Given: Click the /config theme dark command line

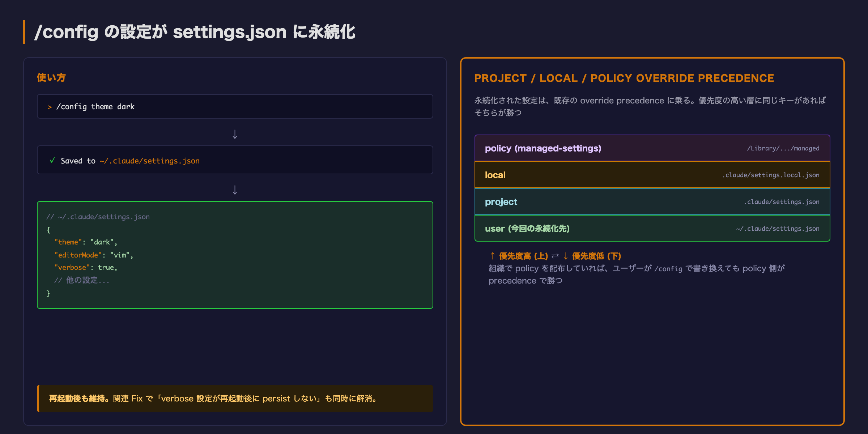Looking at the screenshot, I should tap(235, 107).
